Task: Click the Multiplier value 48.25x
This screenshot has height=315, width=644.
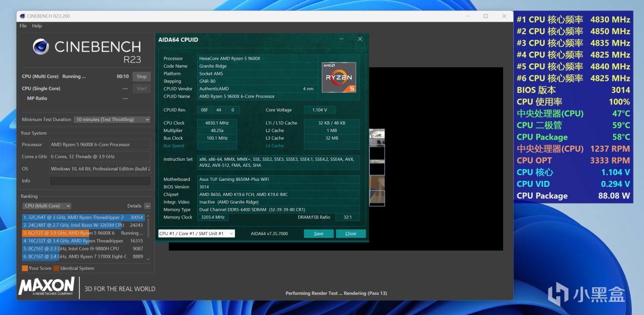Action: (217, 130)
